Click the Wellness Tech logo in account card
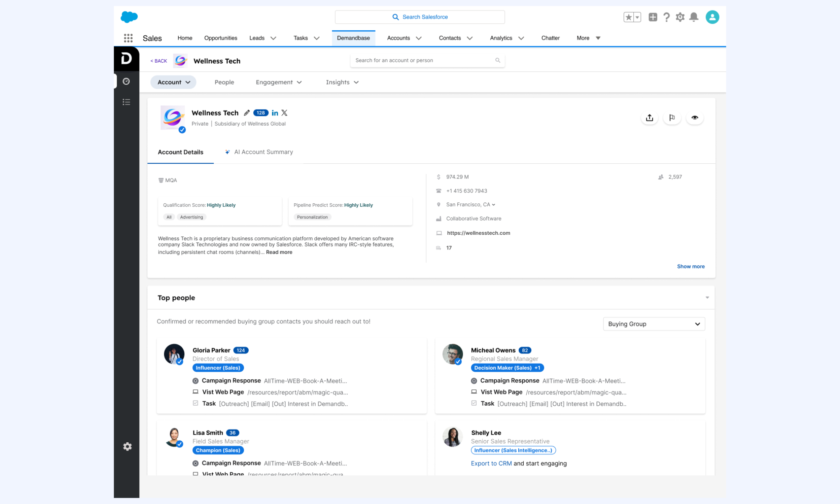Viewport: 840px width, 504px height. pos(173,118)
